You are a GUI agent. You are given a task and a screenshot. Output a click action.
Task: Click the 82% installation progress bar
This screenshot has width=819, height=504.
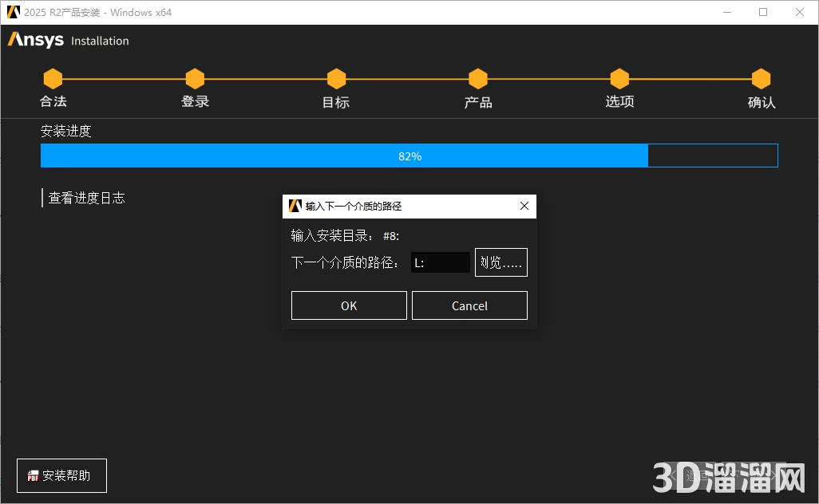click(409, 156)
